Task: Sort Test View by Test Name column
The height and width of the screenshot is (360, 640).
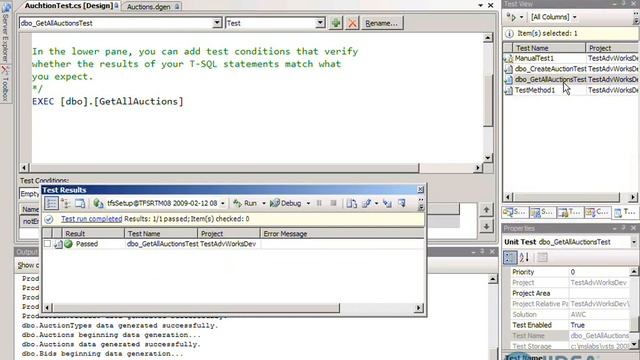Action: click(x=549, y=48)
